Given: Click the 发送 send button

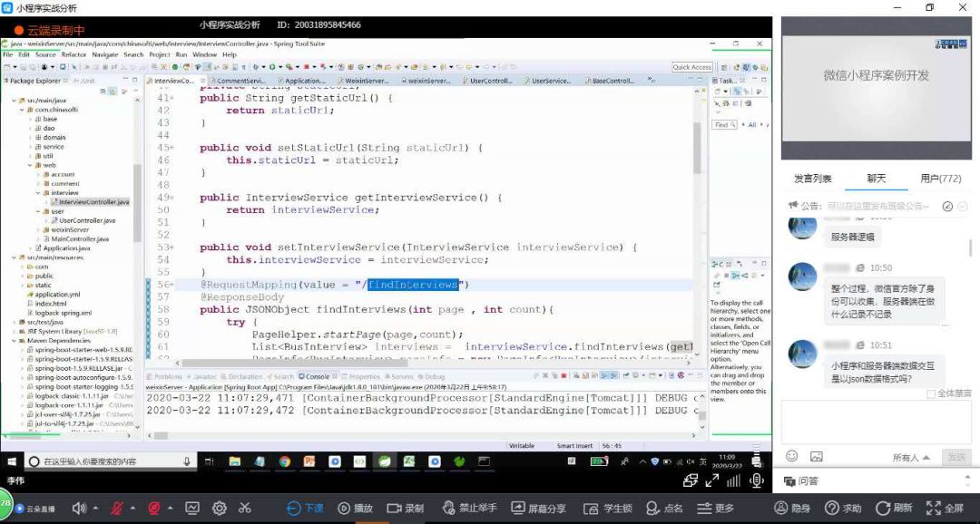Looking at the screenshot, I should [956, 458].
